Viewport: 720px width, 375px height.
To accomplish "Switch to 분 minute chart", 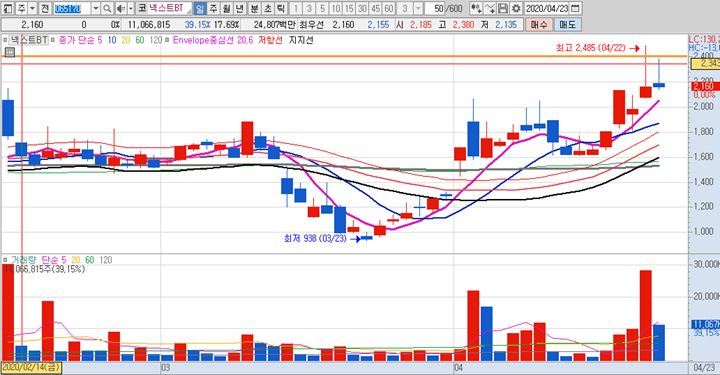I will click(255, 8).
